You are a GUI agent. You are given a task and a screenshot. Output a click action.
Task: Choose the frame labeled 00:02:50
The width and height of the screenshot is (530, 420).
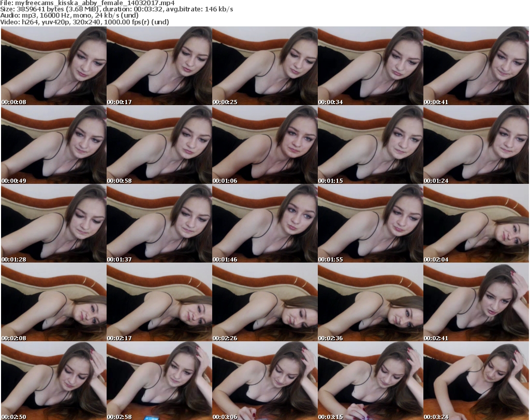54,381
